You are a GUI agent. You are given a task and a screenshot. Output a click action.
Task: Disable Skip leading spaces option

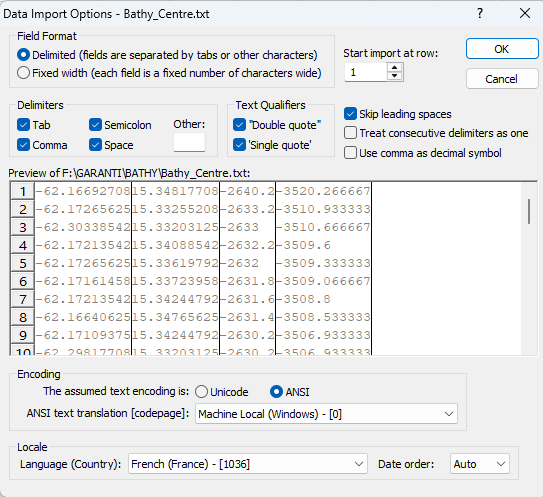pos(350,114)
